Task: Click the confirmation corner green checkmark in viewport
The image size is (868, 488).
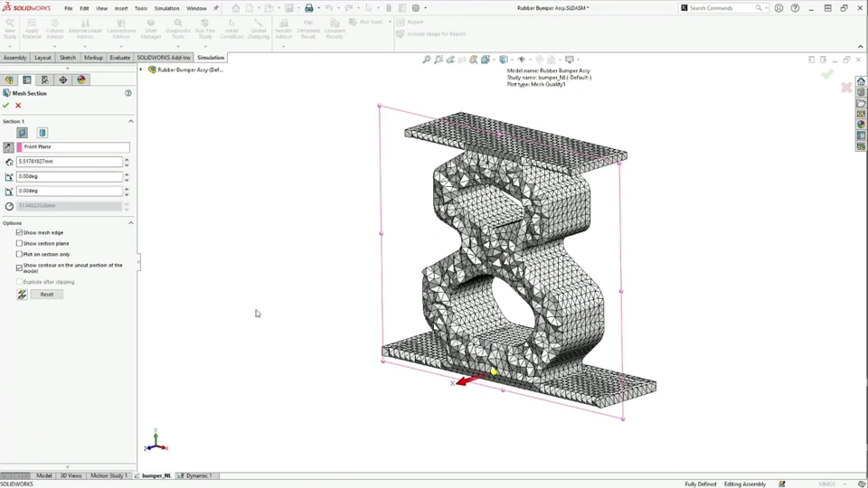Action: click(827, 74)
